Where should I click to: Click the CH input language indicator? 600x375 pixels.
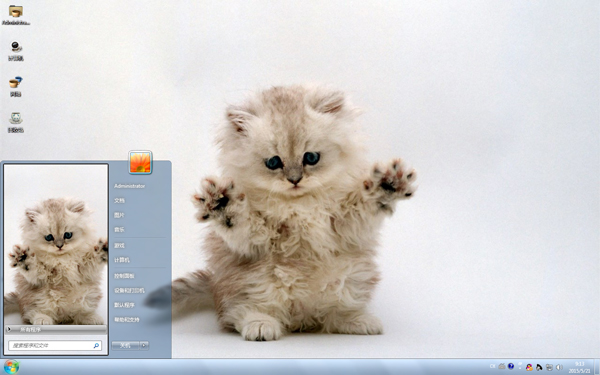pos(492,366)
